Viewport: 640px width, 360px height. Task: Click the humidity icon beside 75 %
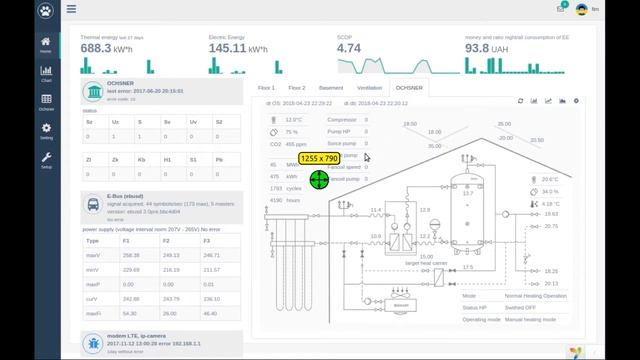[274, 132]
